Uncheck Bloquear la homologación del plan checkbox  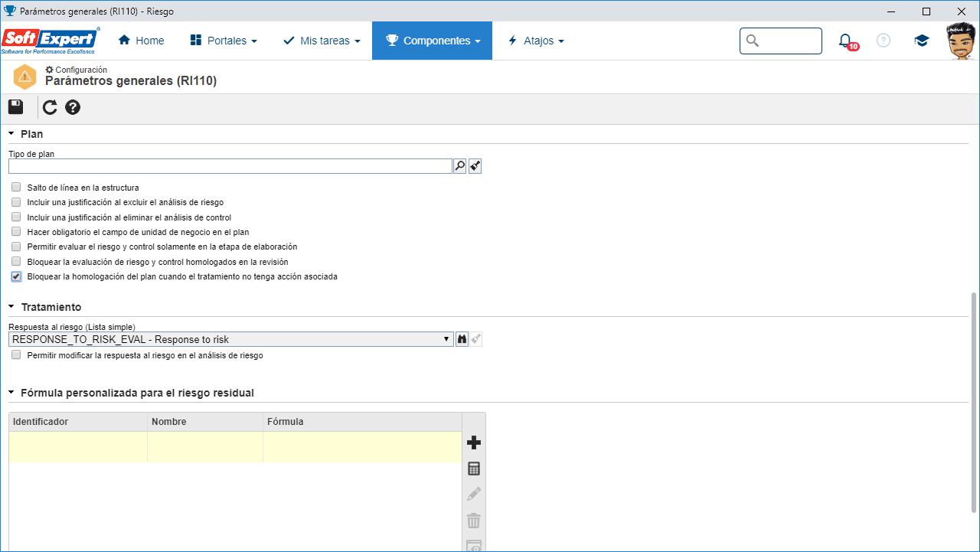16,276
